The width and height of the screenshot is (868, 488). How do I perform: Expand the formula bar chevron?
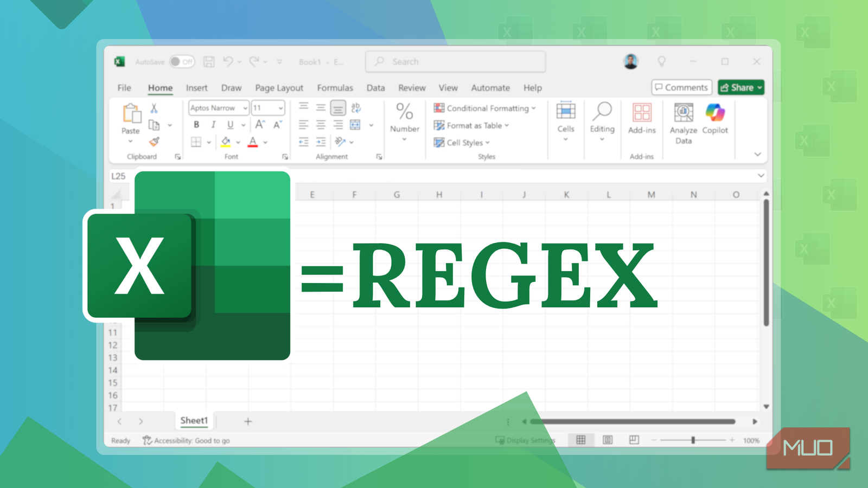(x=761, y=176)
